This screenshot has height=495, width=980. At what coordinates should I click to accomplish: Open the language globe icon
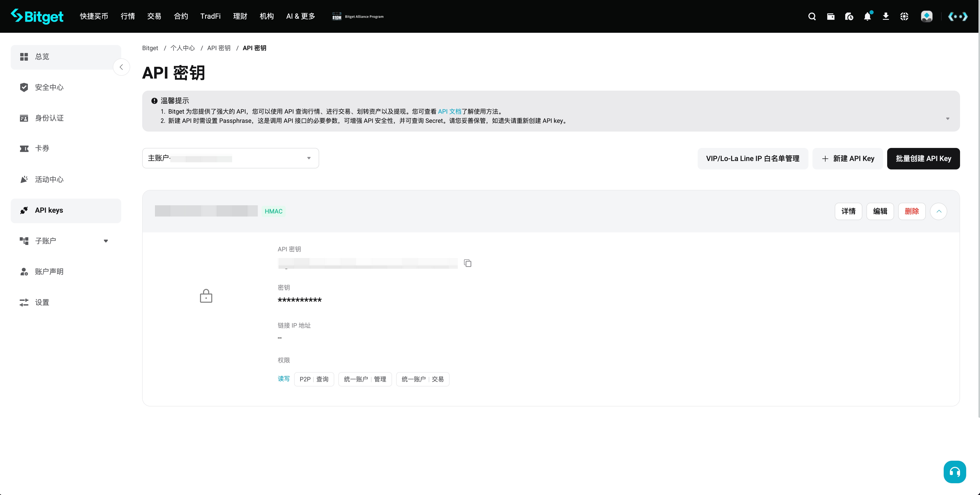click(904, 16)
